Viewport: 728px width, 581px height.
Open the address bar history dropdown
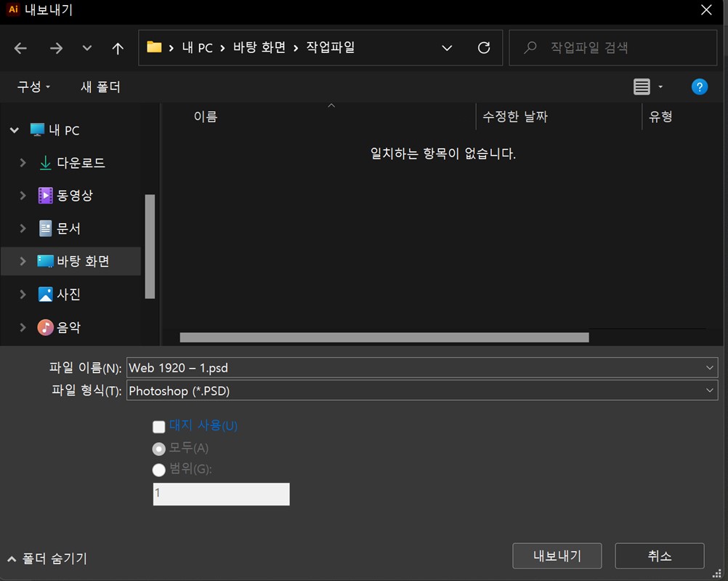pyautogui.click(x=447, y=48)
